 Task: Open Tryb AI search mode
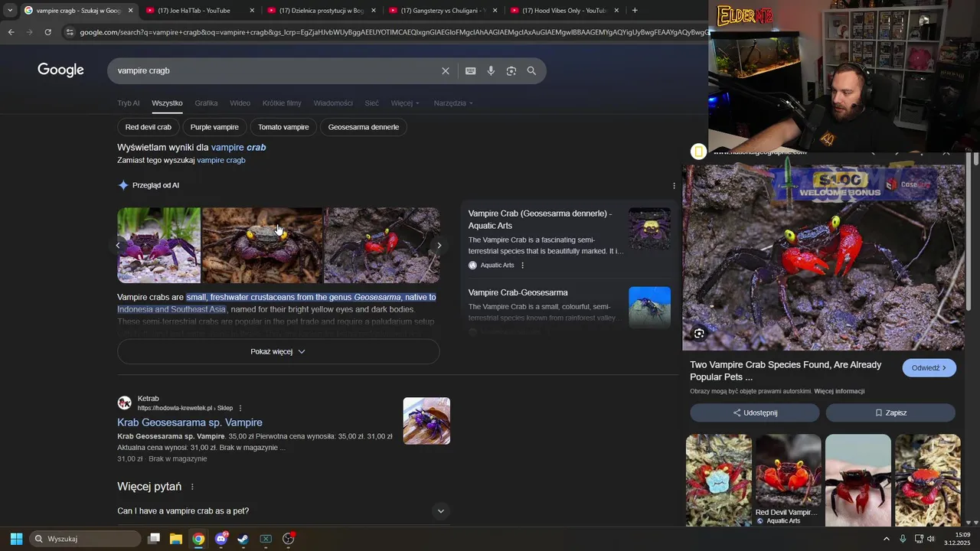point(128,103)
